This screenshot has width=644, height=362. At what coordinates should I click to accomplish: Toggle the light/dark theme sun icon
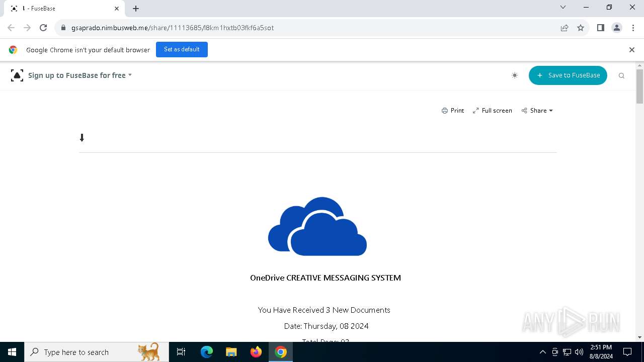(x=515, y=75)
